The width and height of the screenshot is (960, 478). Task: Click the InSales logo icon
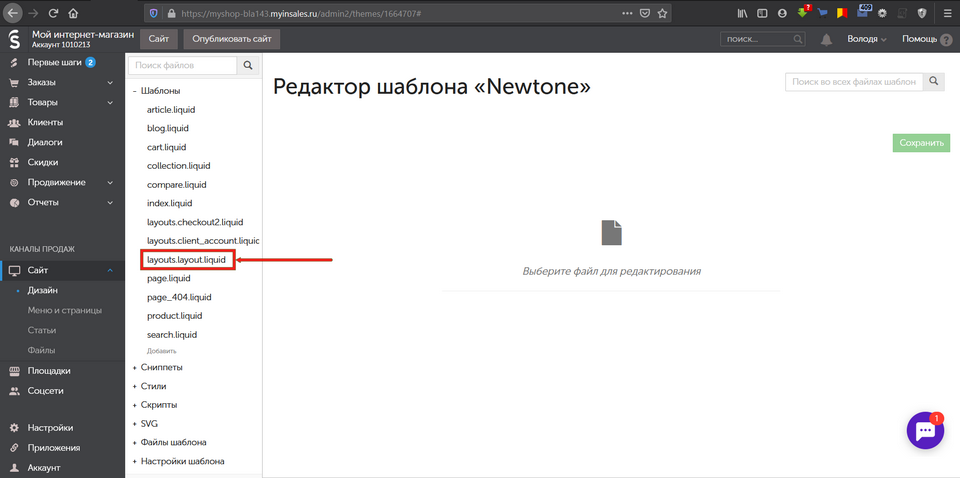pyautogui.click(x=15, y=39)
